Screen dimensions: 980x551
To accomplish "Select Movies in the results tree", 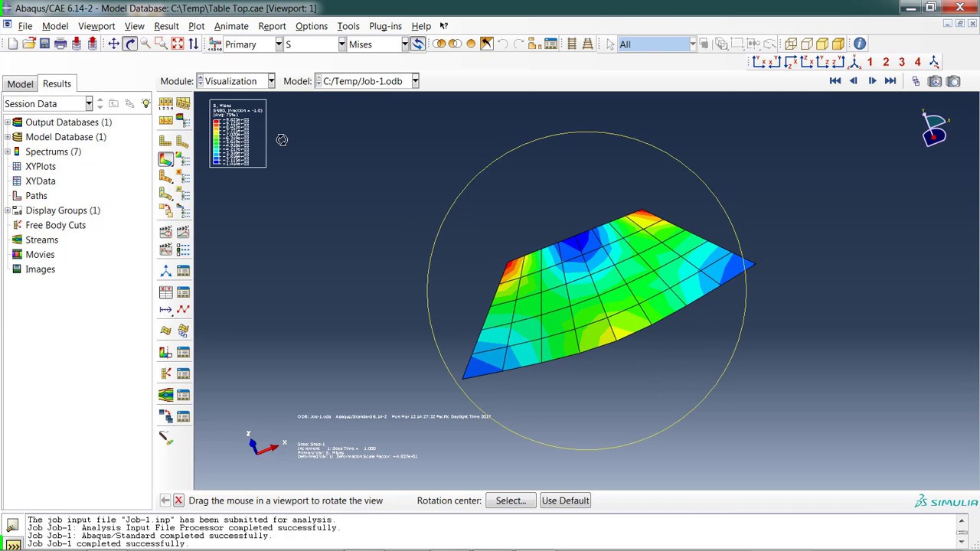I will pos(40,255).
